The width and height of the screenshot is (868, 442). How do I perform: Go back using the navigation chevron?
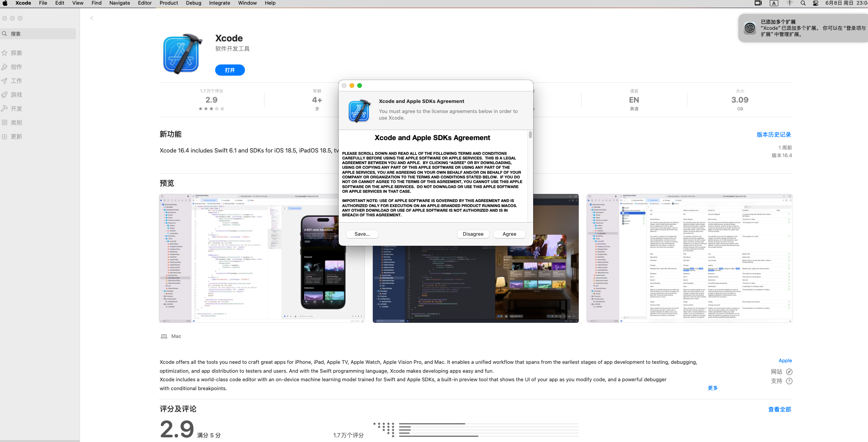click(92, 18)
